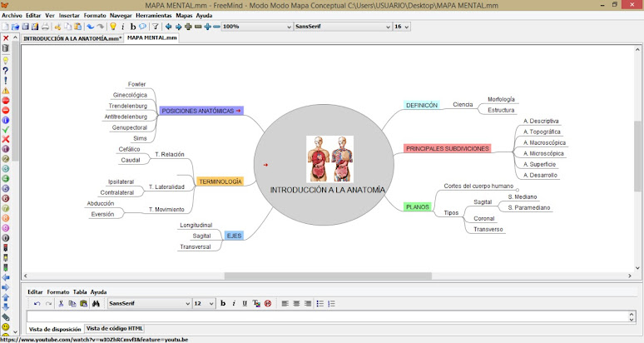Viewport: 644px width, 343px height.
Task: Save the map with floppy disk icon
Action: pos(26,27)
